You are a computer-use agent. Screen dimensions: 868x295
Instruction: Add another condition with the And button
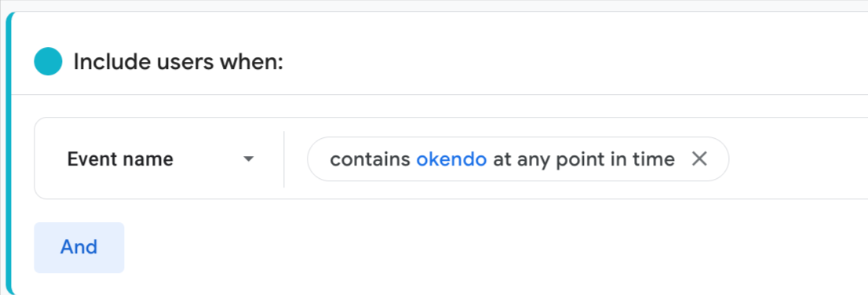pos(79,247)
